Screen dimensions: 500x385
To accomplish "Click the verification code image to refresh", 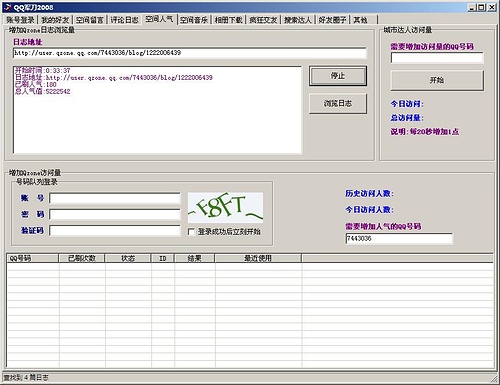I will [x=225, y=207].
